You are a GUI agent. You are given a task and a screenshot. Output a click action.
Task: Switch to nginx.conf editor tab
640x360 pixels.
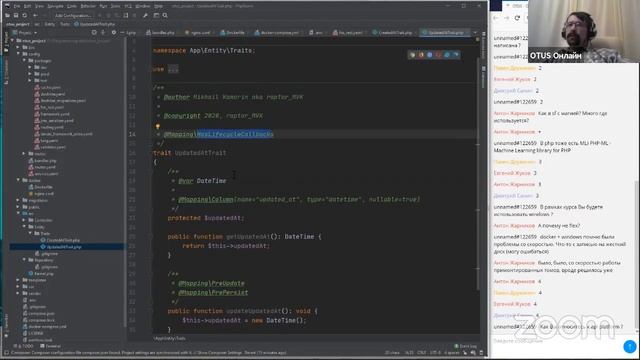197,33
